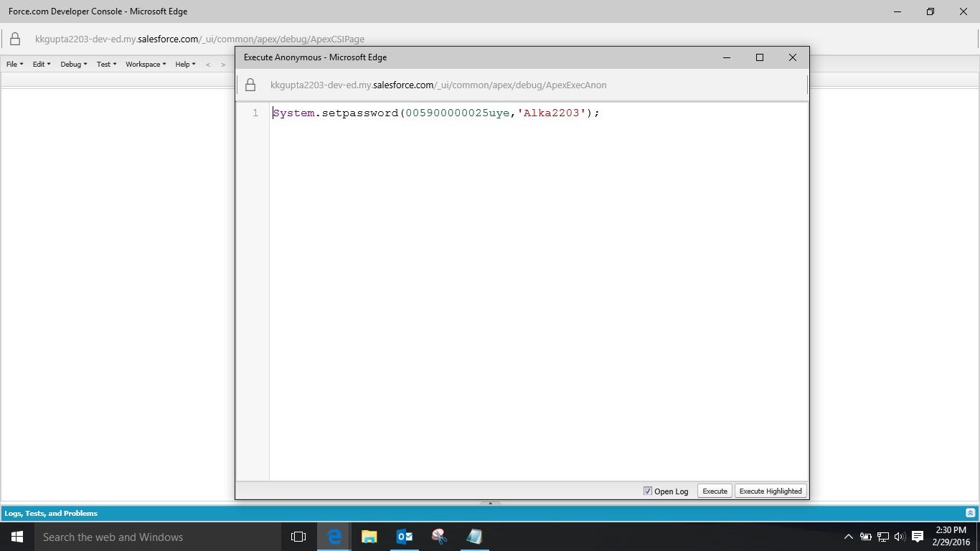This screenshot has height=551, width=980.
Task: Click the panel splitter collapse arrow
Action: (x=490, y=503)
